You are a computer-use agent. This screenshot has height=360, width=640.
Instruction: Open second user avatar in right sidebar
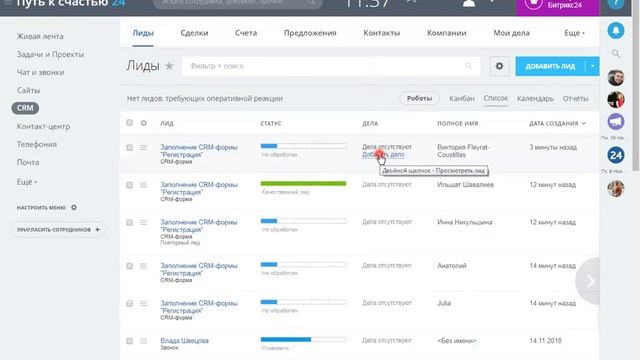[616, 99]
